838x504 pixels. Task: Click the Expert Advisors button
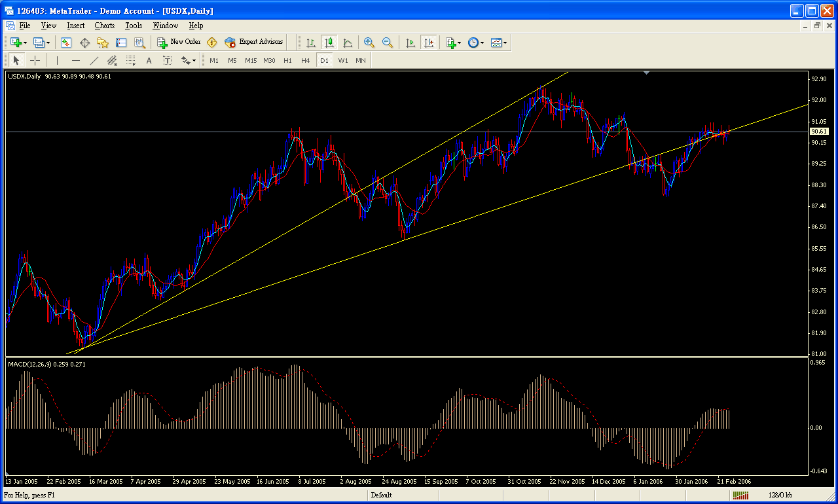coord(253,43)
